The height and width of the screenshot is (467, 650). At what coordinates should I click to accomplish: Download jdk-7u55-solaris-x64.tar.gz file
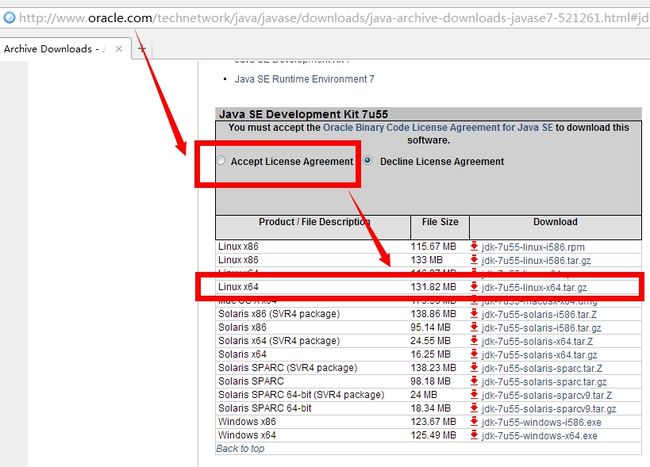pos(539,355)
